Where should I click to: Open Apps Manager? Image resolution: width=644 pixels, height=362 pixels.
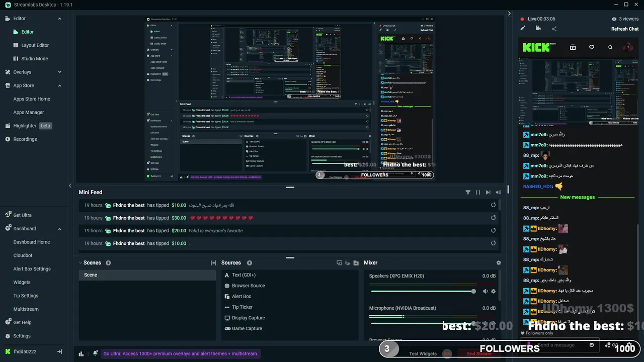coord(29,113)
